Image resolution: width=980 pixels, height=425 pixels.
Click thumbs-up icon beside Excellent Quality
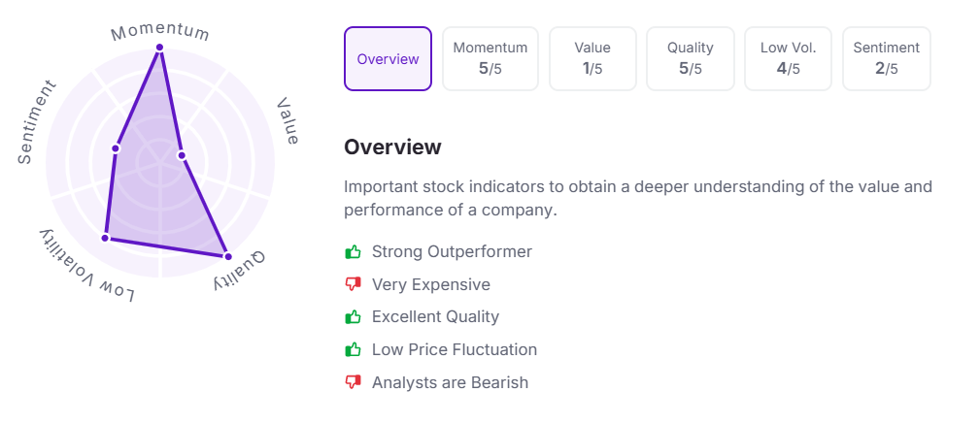pos(353,316)
